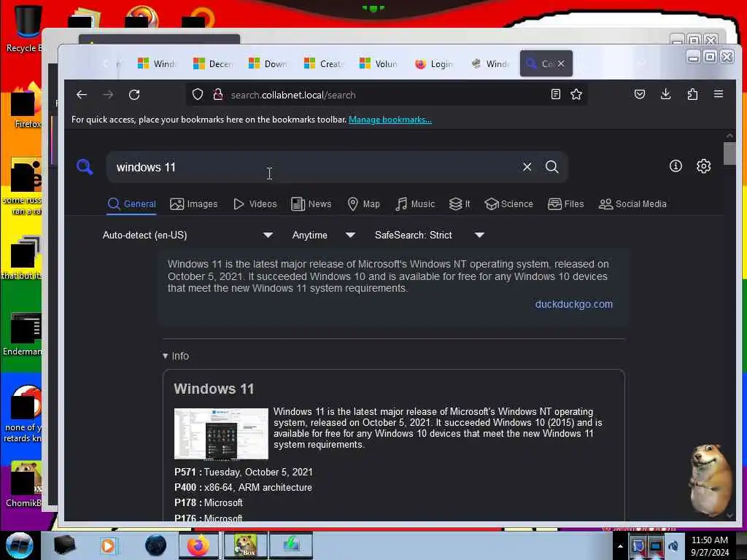Viewport: 747px width, 560px height.
Task: Open the Auto-detect (en-US) language dropdown
Action: pyautogui.click(x=187, y=235)
